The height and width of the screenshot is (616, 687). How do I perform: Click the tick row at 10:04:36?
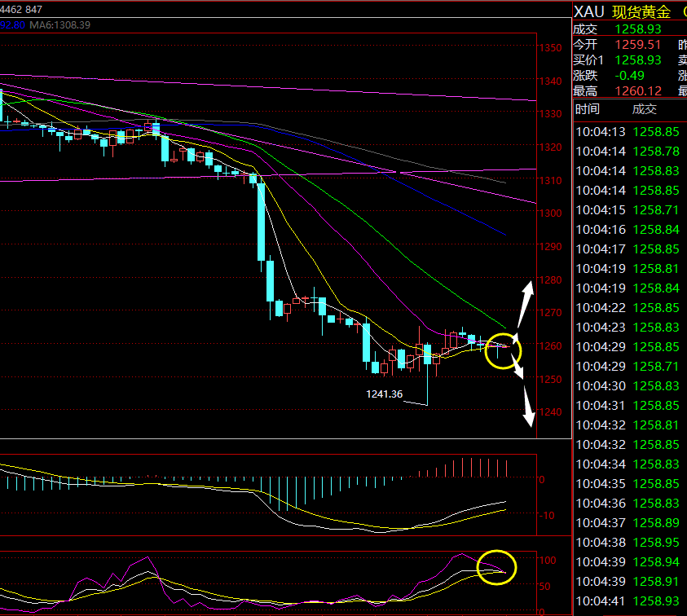click(x=628, y=503)
